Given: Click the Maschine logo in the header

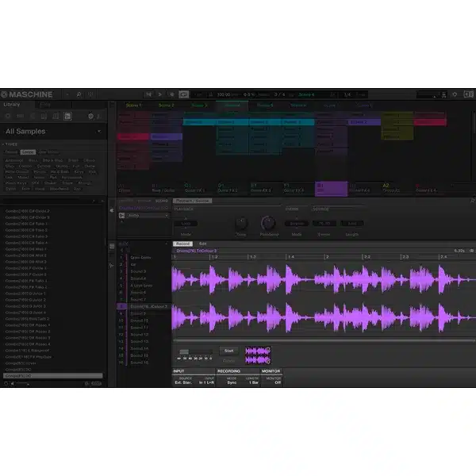Looking at the screenshot, I should (x=27, y=94).
